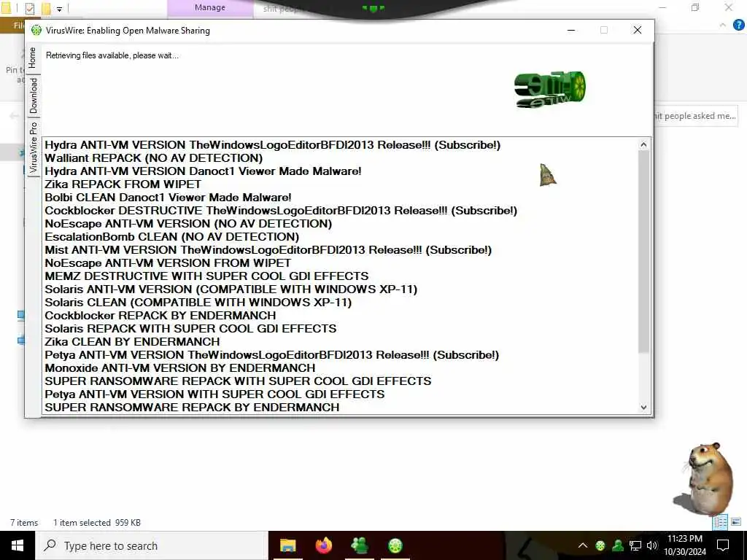
Task: Open the notification center icon
Action: (x=723, y=545)
